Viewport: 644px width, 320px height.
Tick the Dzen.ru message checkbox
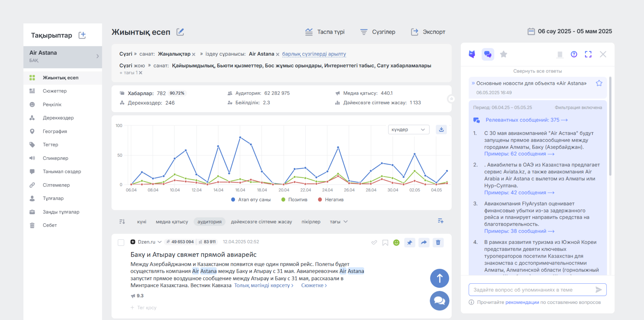tap(121, 242)
